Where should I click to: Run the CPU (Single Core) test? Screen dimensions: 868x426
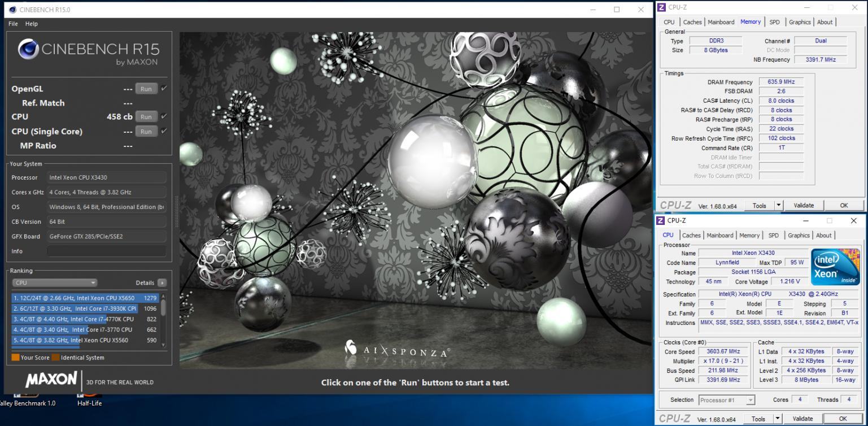[146, 131]
